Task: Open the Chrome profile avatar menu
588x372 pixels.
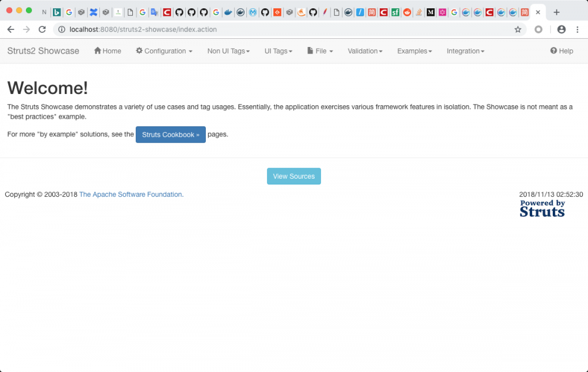Action: tap(562, 29)
